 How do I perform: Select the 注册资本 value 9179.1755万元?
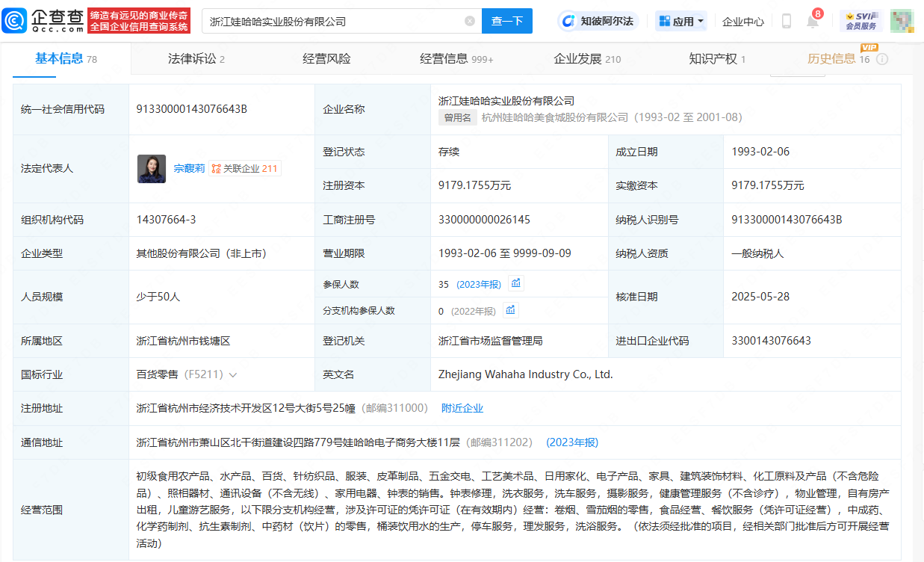pos(474,185)
